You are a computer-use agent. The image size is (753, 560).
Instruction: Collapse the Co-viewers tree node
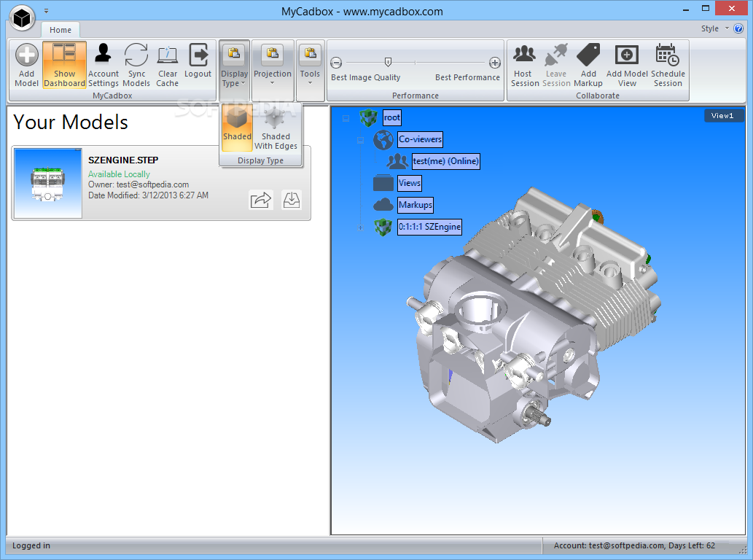tap(361, 140)
